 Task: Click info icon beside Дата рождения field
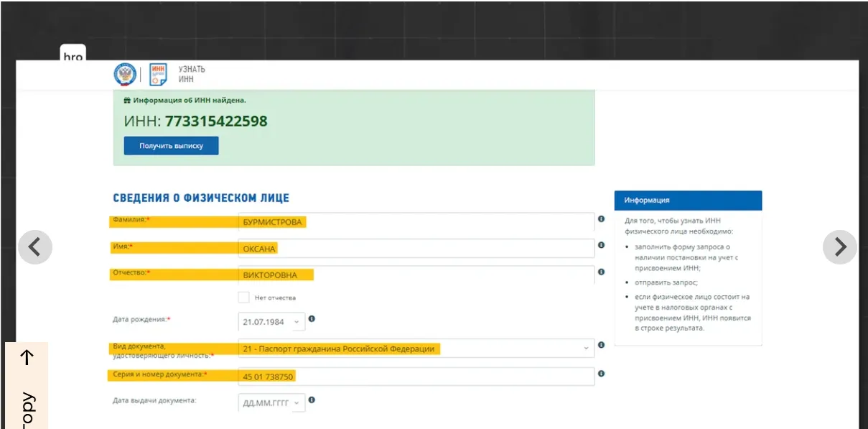312,319
